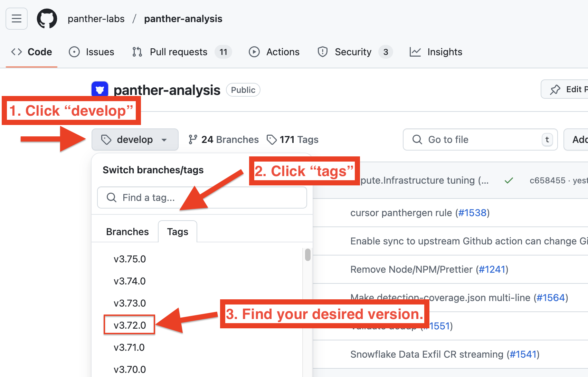This screenshot has height=377, width=588.
Task: Open the Security tab
Action: [x=353, y=52]
